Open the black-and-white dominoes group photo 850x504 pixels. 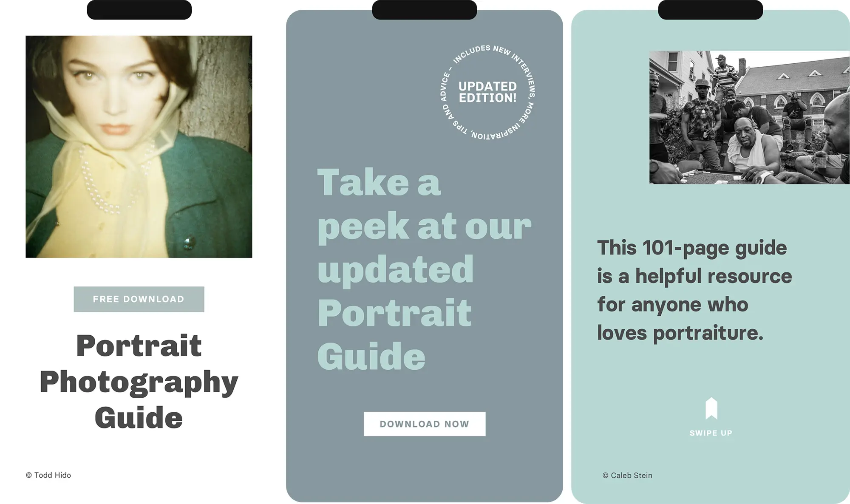[x=749, y=117]
